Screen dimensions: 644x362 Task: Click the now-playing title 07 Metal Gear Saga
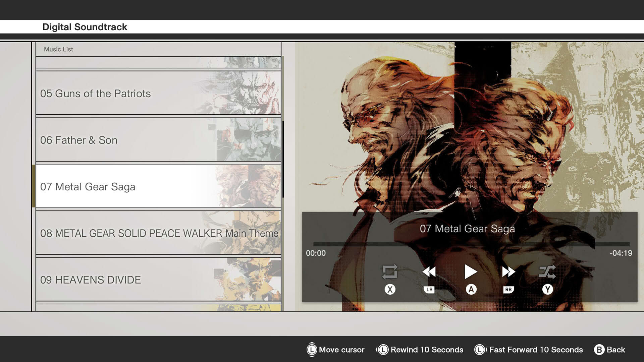(467, 229)
